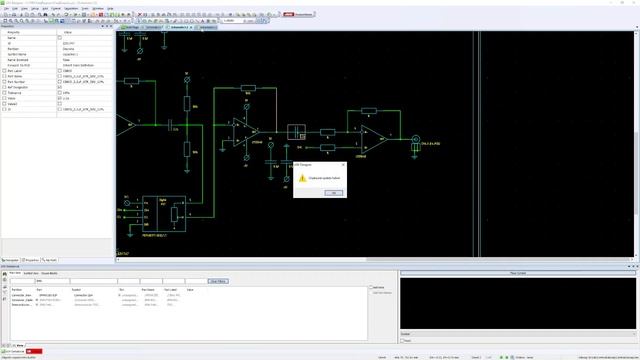The image size is (640, 360).
Task: Toggle the Part Label property visibility checkbox
Action: pos(4,71)
